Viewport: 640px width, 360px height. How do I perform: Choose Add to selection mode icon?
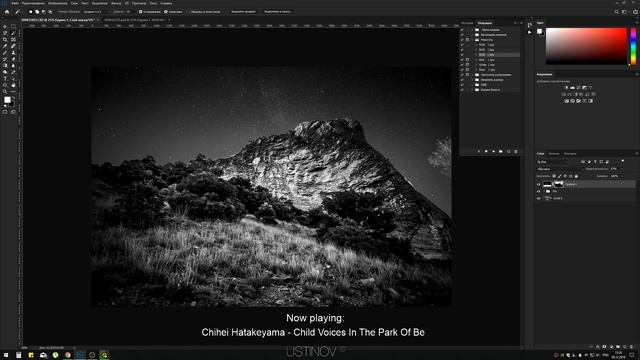click(x=37, y=12)
